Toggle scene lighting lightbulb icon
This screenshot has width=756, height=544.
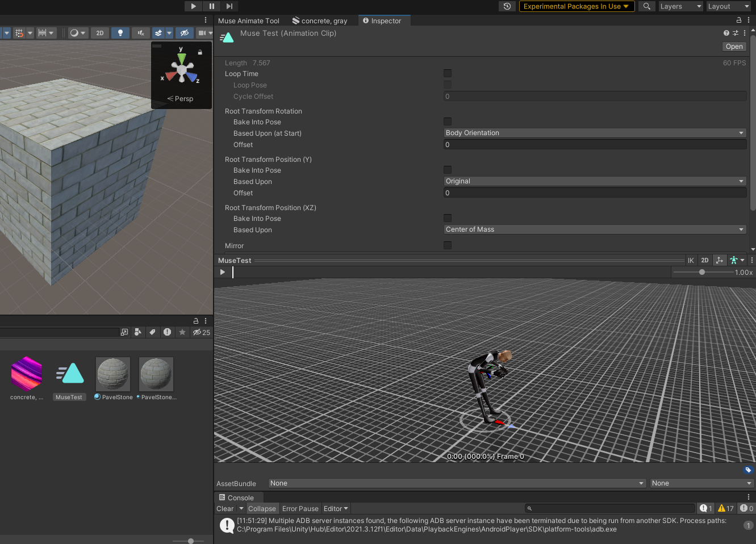[x=120, y=33]
